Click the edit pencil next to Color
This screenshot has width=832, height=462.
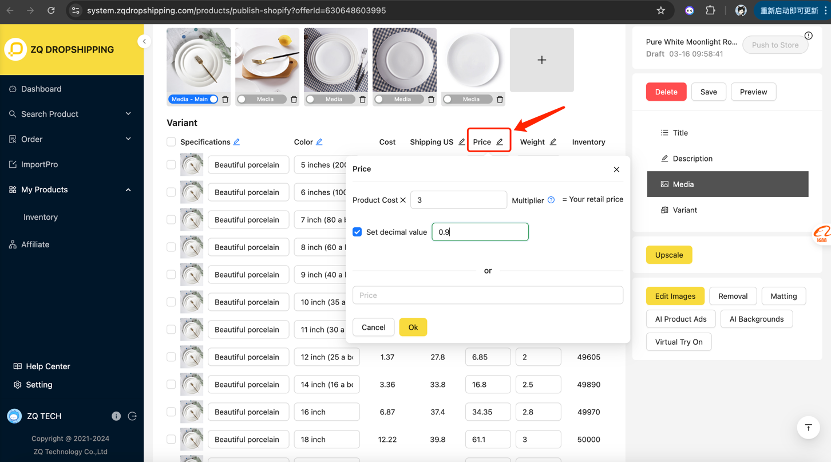319,142
